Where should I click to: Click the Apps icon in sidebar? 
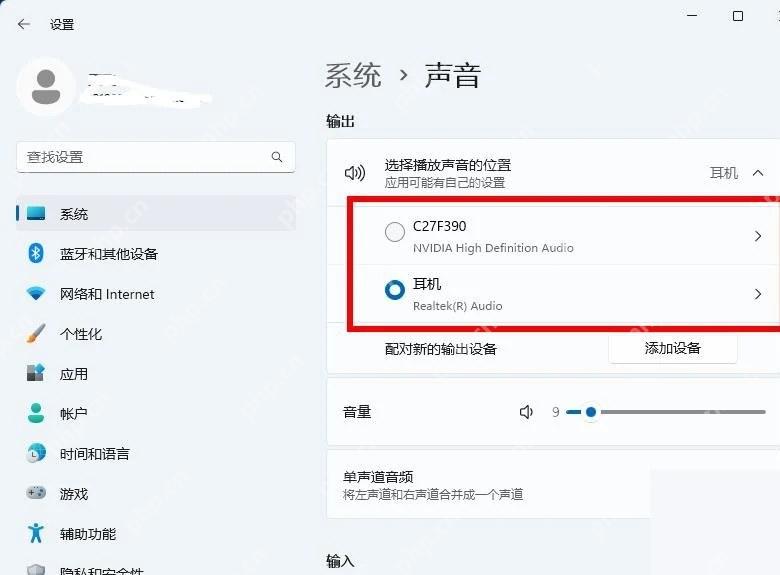36,373
